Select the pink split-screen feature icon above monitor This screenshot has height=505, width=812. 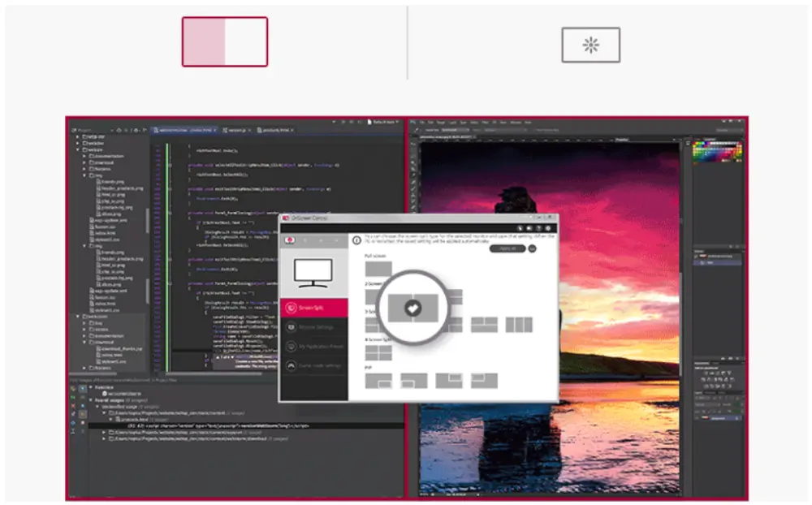[225, 41]
